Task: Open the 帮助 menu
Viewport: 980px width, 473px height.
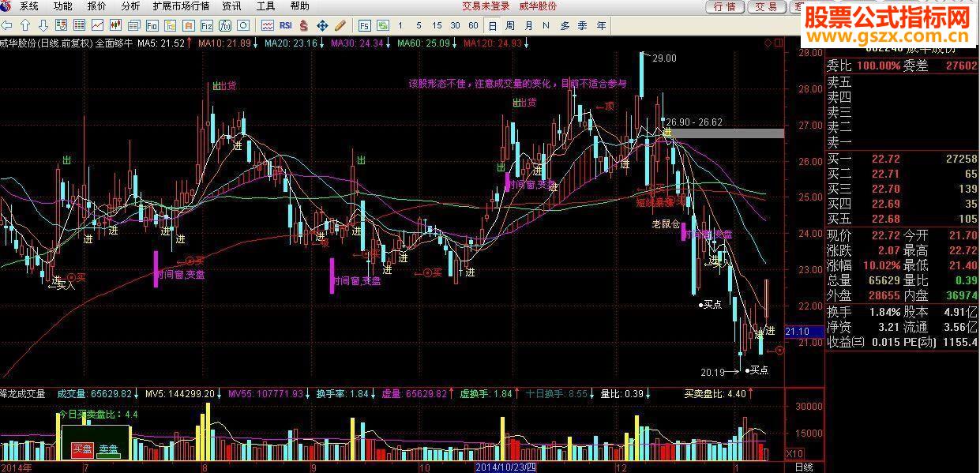Action: pyautogui.click(x=299, y=6)
